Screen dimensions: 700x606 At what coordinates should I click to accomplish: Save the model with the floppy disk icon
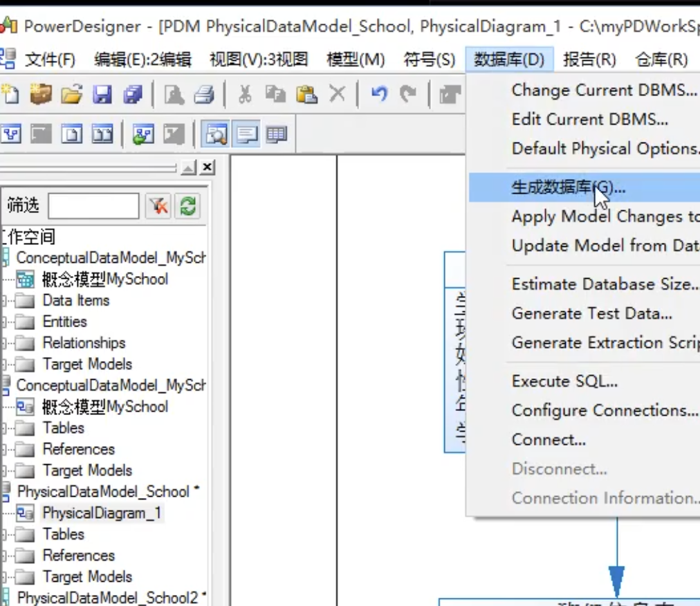coord(102,94)
